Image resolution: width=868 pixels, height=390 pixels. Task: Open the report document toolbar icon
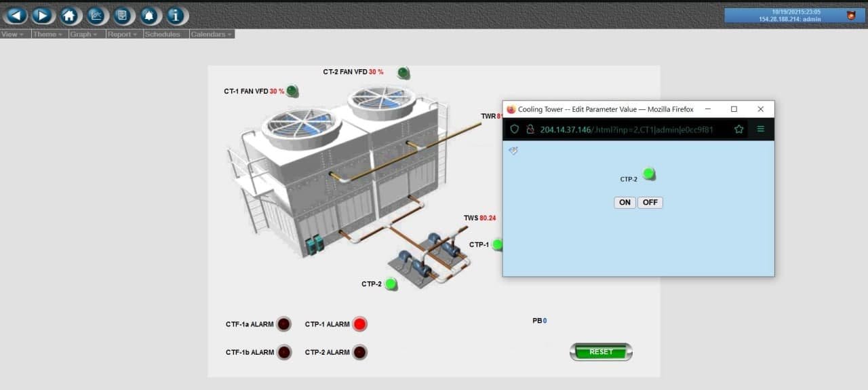[x=123, y=15]
